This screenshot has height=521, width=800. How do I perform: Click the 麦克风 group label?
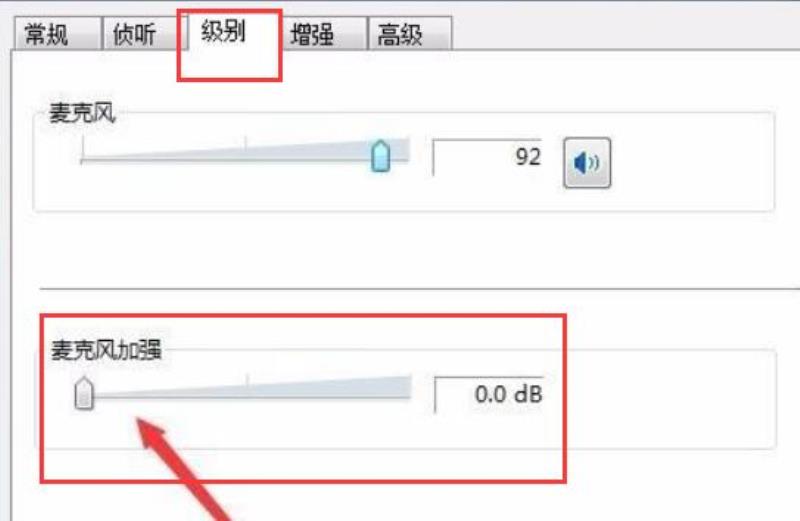coord(82,113)
